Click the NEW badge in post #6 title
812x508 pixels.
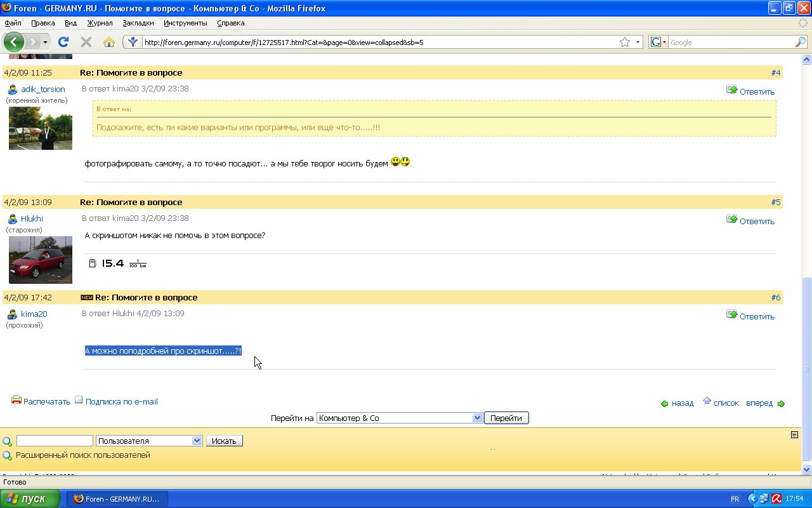point(87,297)
